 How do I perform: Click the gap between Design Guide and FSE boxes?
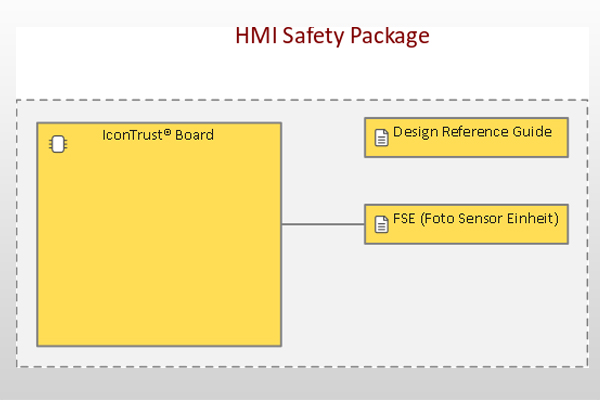(x=466, y=181)
